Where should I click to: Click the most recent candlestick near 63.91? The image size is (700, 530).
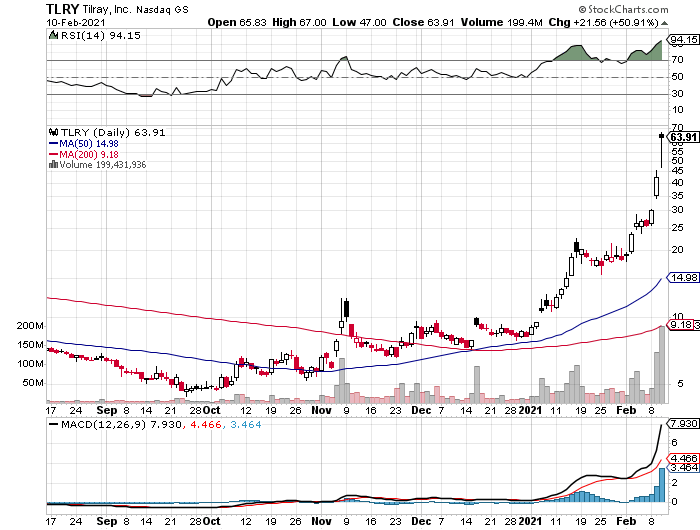click(662, 150)
